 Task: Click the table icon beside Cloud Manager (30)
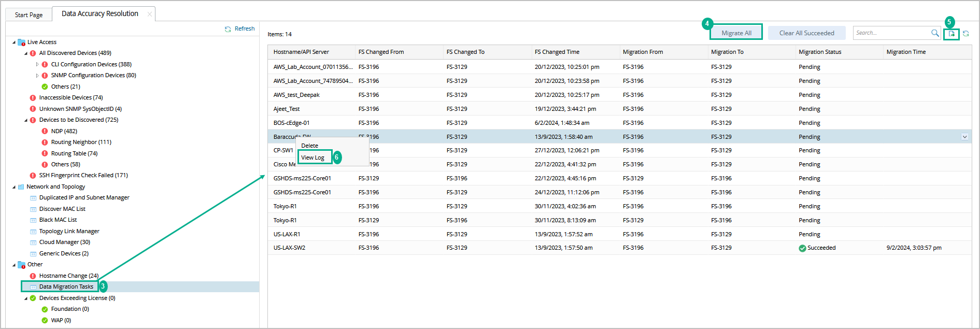click(x=33, y=242)
